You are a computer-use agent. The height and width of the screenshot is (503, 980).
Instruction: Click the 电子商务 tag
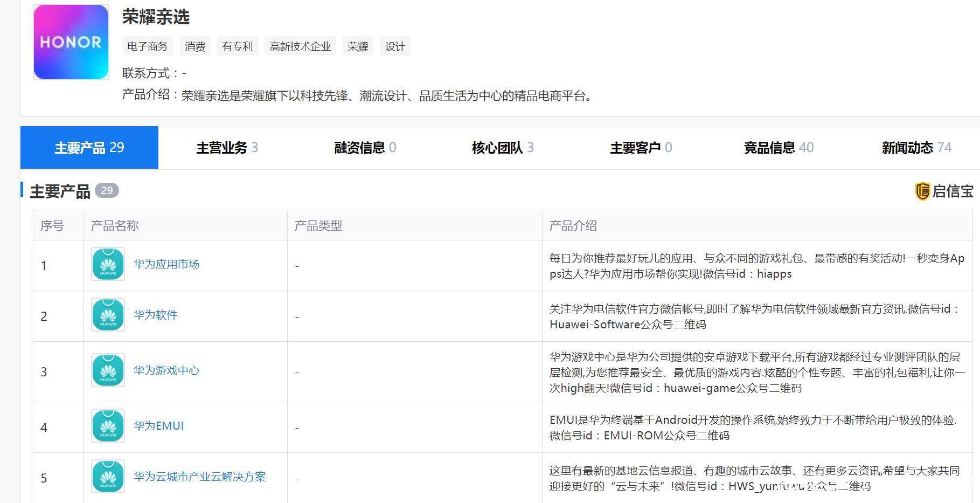[148, 46]
